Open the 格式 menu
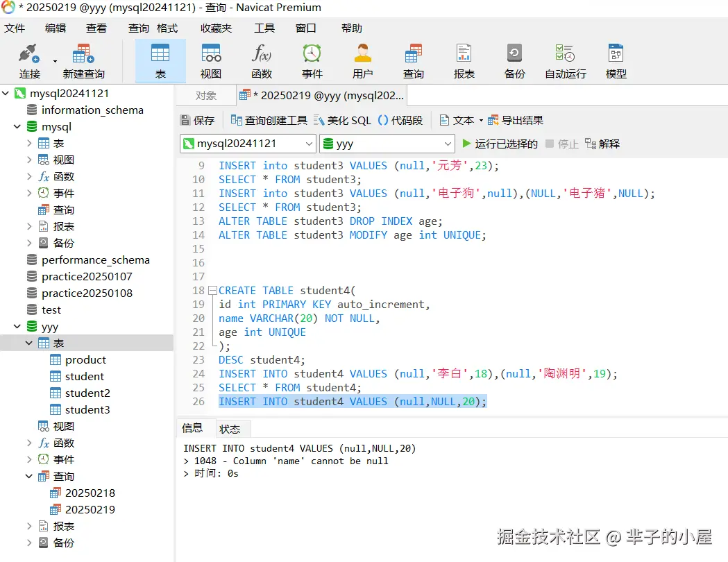Screen dimensions: 728x562 [167, 28]
